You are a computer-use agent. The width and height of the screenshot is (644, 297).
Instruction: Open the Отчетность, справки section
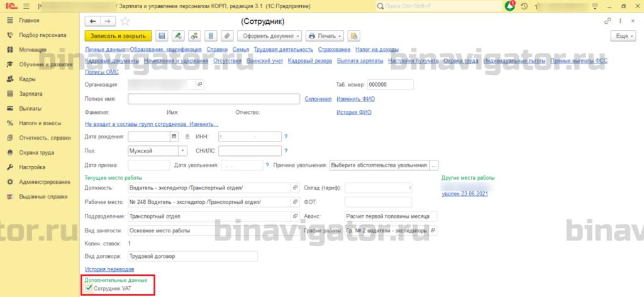coord(45,138)
